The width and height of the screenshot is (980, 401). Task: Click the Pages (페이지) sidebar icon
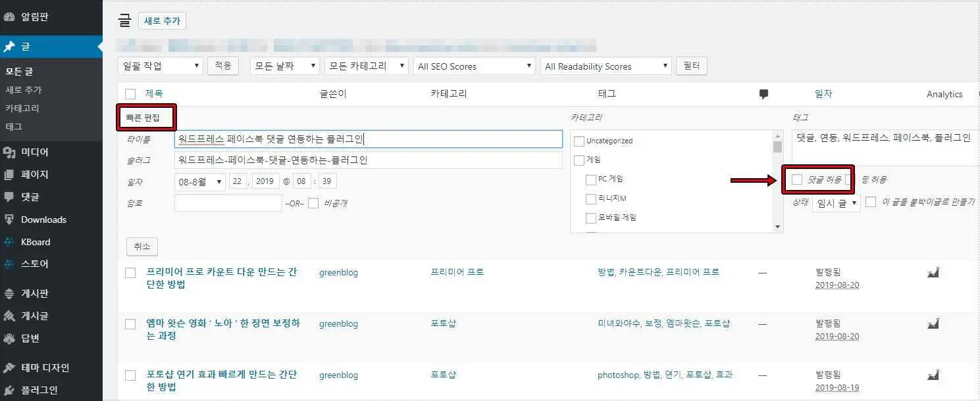[x=9, y=175]
